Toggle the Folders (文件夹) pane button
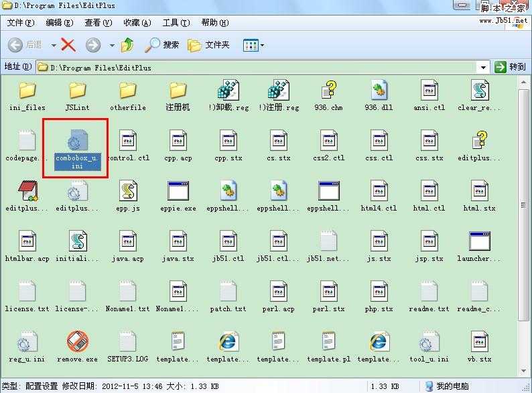 (208, 45)
